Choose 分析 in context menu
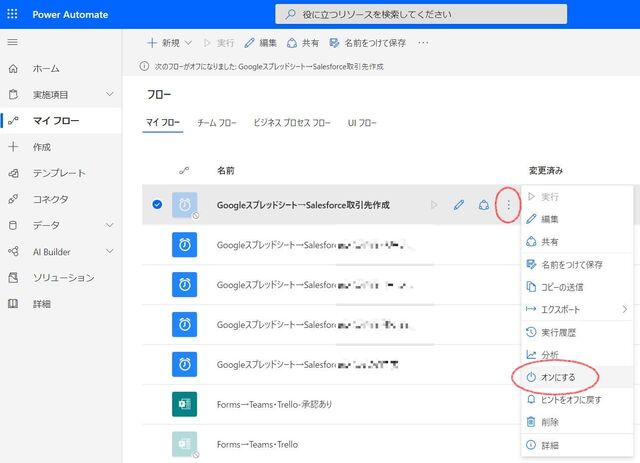Screen dimensions: 640x463 coord(577,355)
